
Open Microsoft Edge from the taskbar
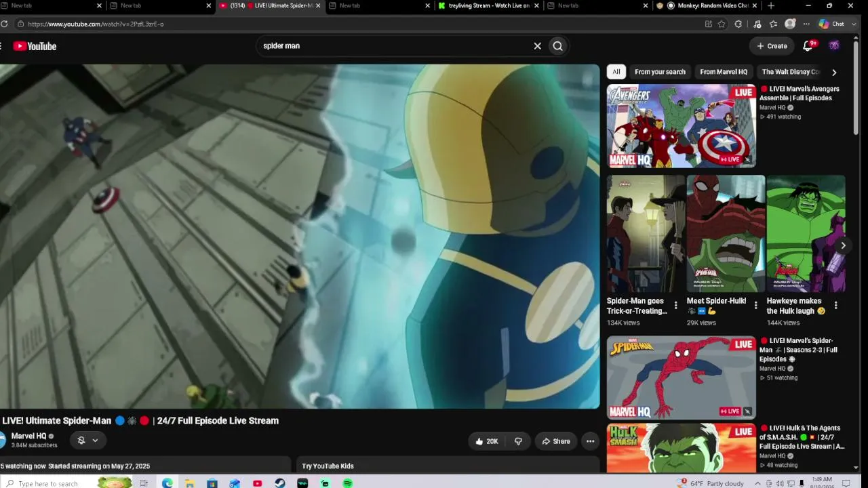point(167,483)
